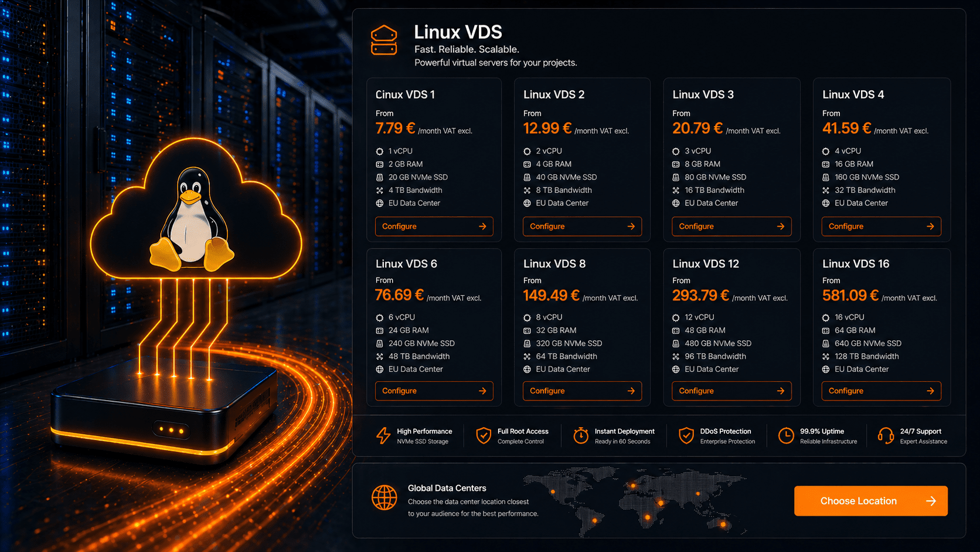Click the 581.09 € price

point(850,295)
